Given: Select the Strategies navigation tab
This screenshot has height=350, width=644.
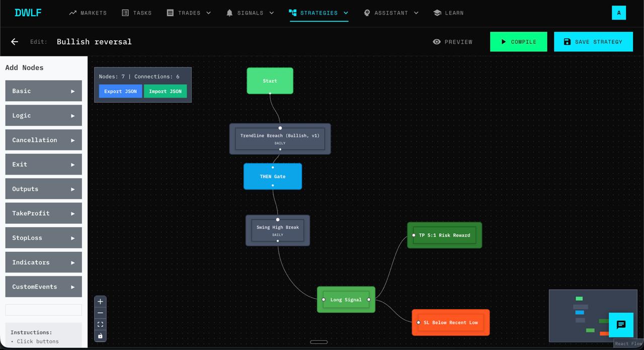Looking at the screenshot, I should click(318, 13).
